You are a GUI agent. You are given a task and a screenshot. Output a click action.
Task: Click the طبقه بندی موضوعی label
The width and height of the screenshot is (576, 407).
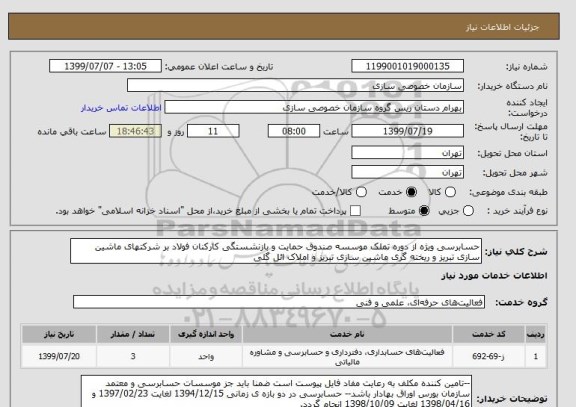click(508, 192)
